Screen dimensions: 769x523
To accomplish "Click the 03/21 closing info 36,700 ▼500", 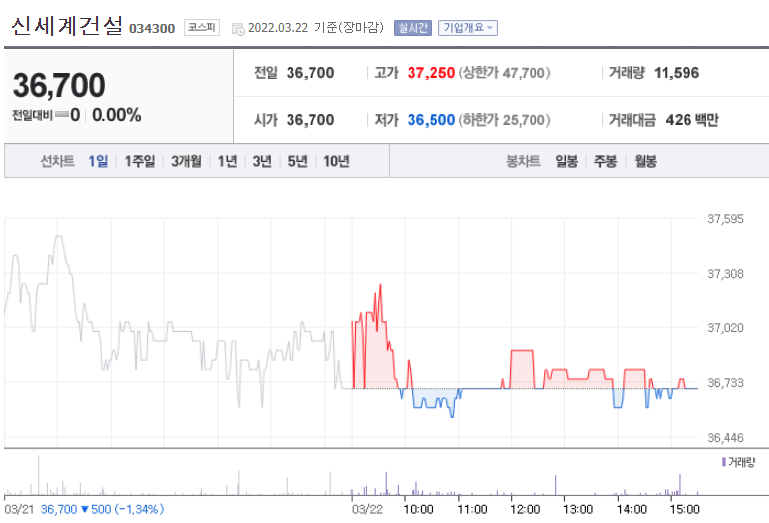I will (102, 509).
